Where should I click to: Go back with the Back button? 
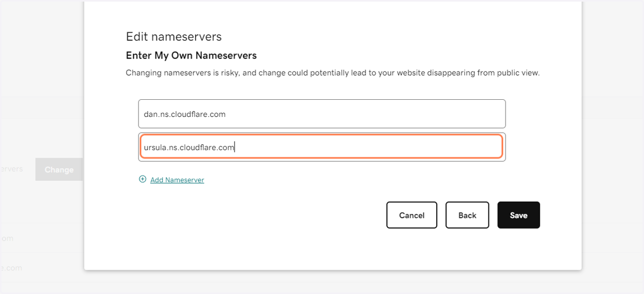tap(467, 215)
